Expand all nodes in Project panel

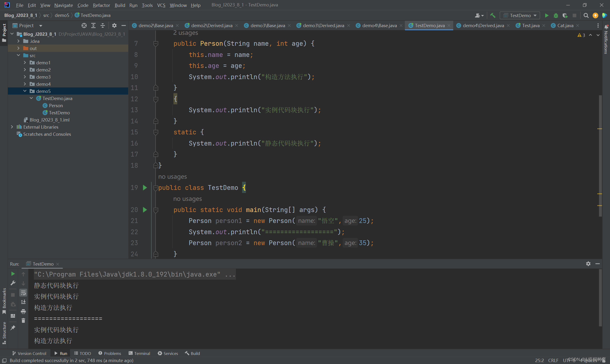point(93,25)
